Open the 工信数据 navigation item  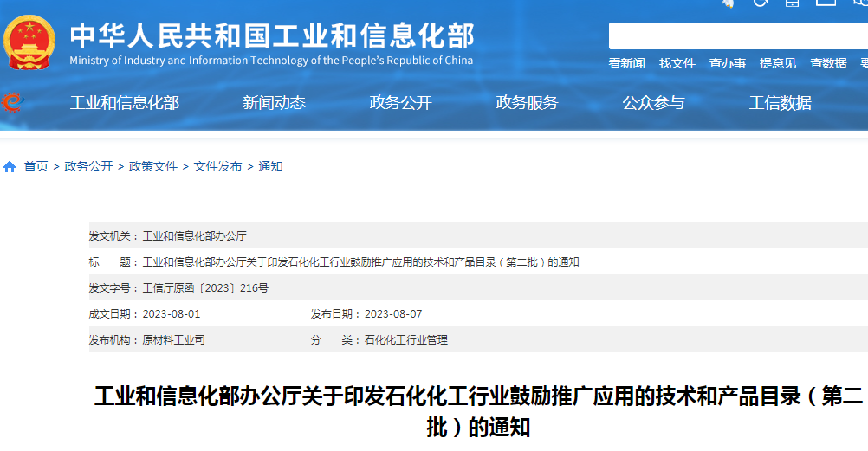point(780,103)
